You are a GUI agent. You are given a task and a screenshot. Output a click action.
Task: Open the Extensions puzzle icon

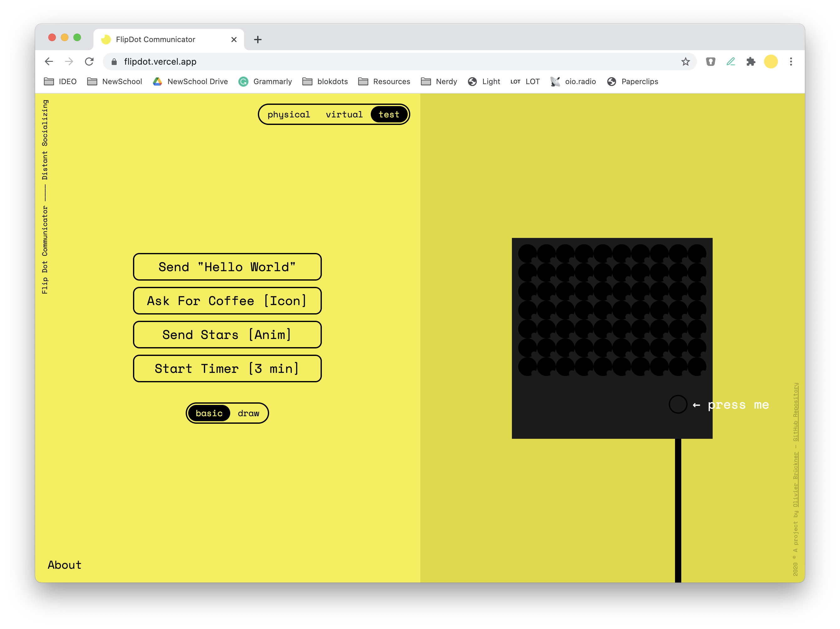click(751, 62)
